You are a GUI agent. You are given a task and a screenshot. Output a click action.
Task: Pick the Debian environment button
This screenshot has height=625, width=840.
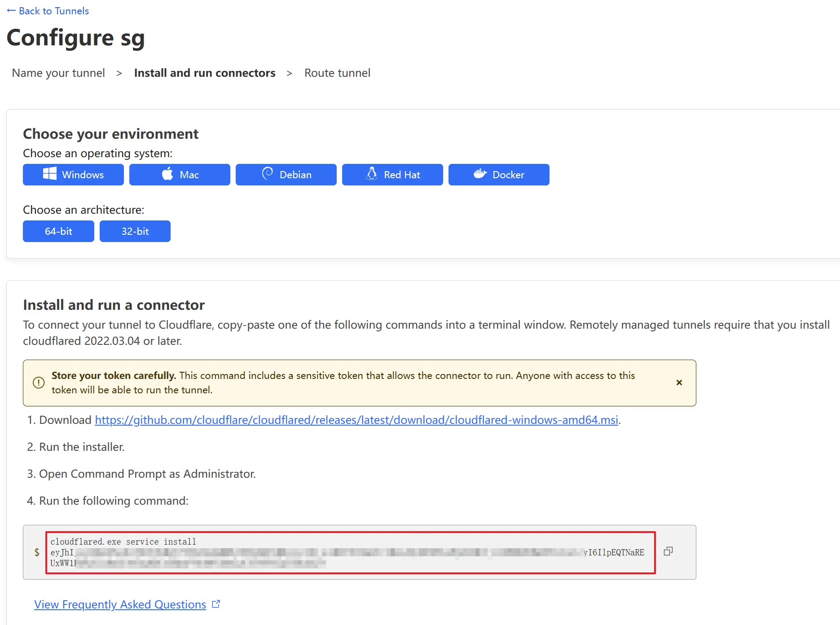click(286, 175)
